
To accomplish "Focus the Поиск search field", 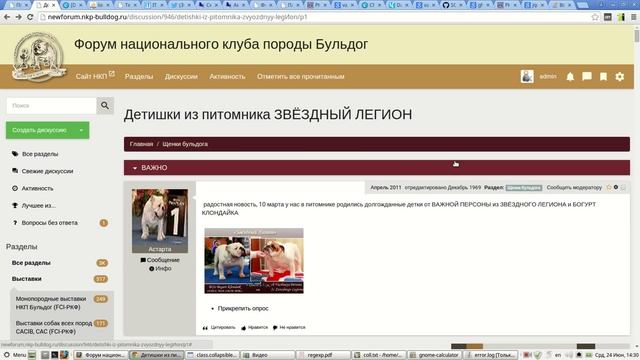I will [x=51, y=106].
